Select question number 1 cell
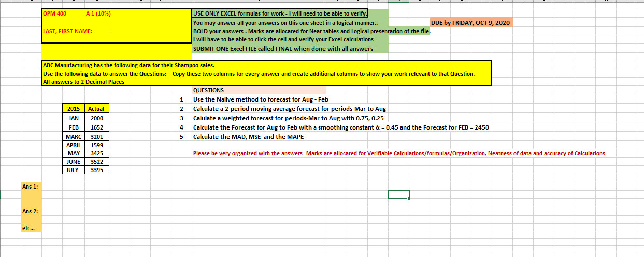Image resolution: width=644 pixels, height=257 pixels. (181, 99)
